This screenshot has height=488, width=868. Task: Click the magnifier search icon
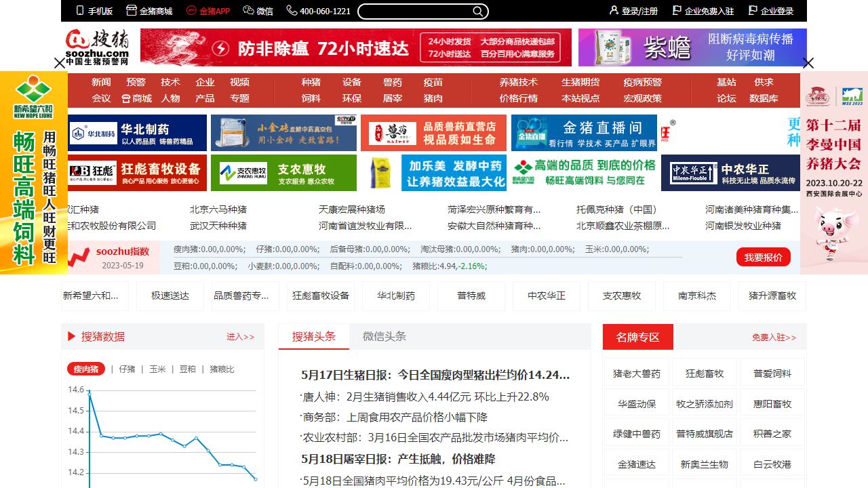click(478, 11)
